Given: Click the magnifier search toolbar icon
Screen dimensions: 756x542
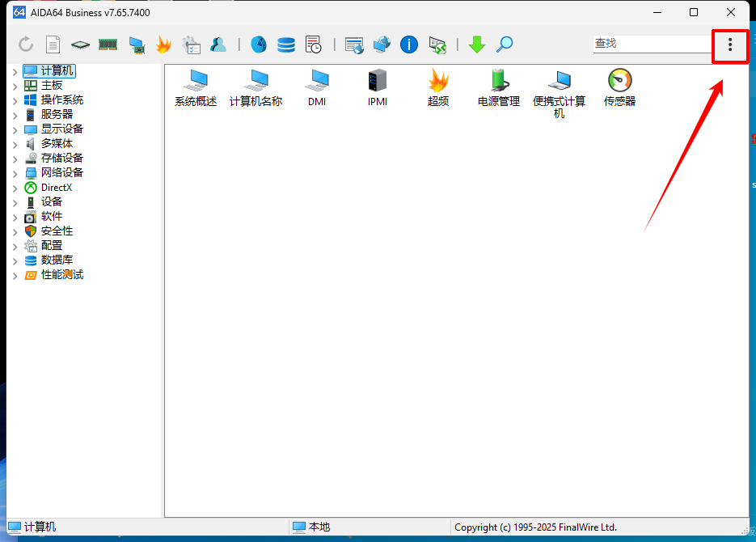Looking at the screenshot, I should tap(505, 44).
